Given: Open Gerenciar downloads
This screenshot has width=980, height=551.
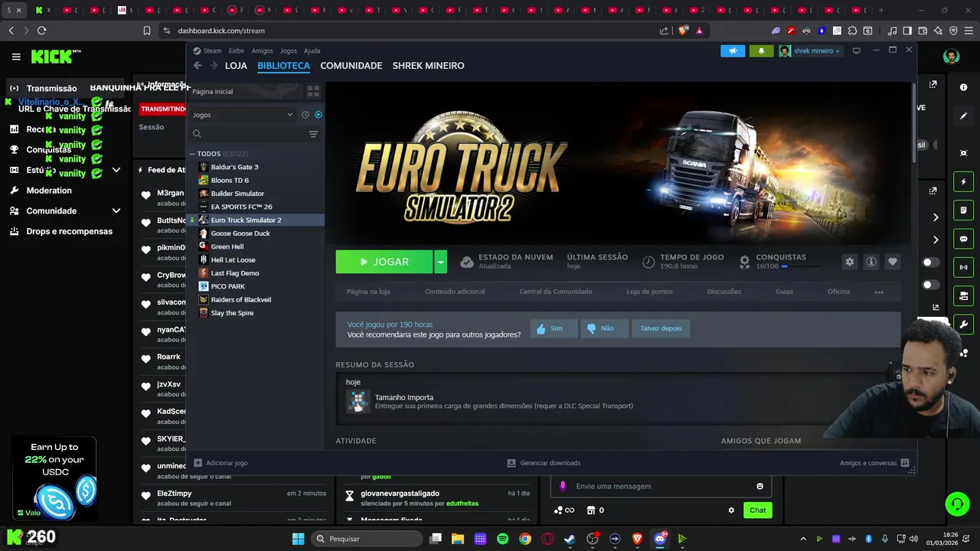Looking at the screenshot, I should [544, 463].
